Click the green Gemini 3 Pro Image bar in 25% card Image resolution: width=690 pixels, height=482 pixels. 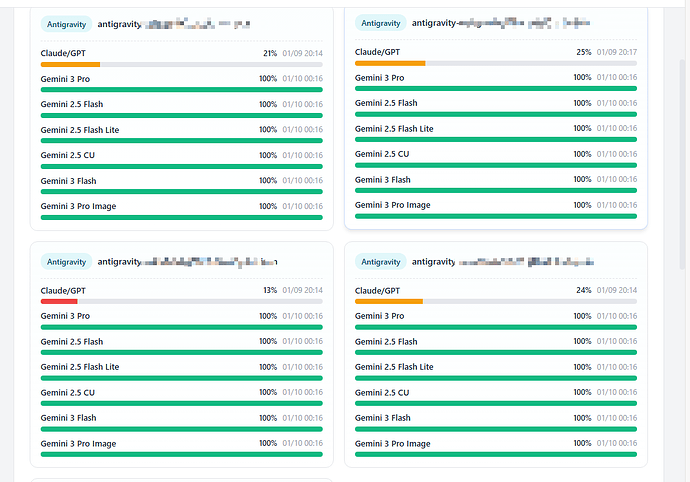tap(496, 216)
